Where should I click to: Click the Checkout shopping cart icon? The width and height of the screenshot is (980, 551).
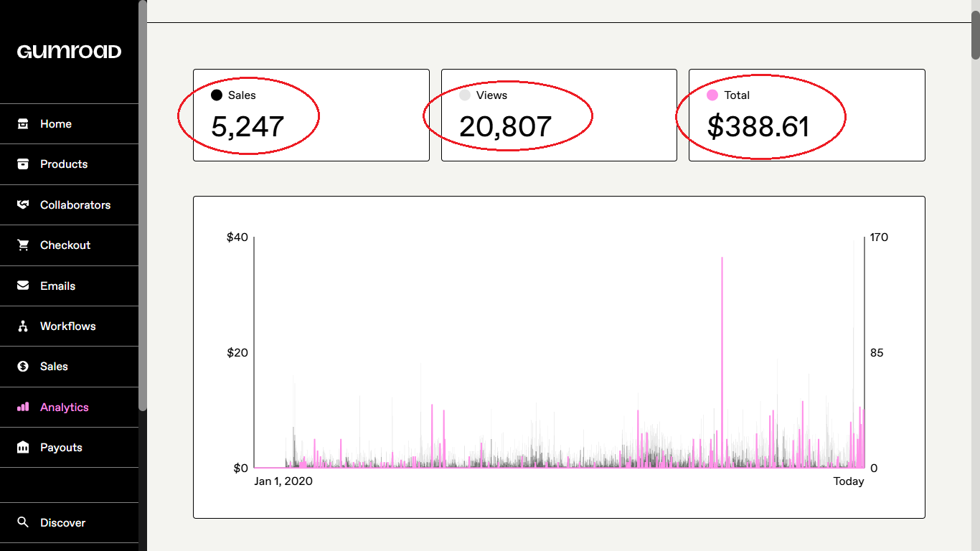coord(23,245)
